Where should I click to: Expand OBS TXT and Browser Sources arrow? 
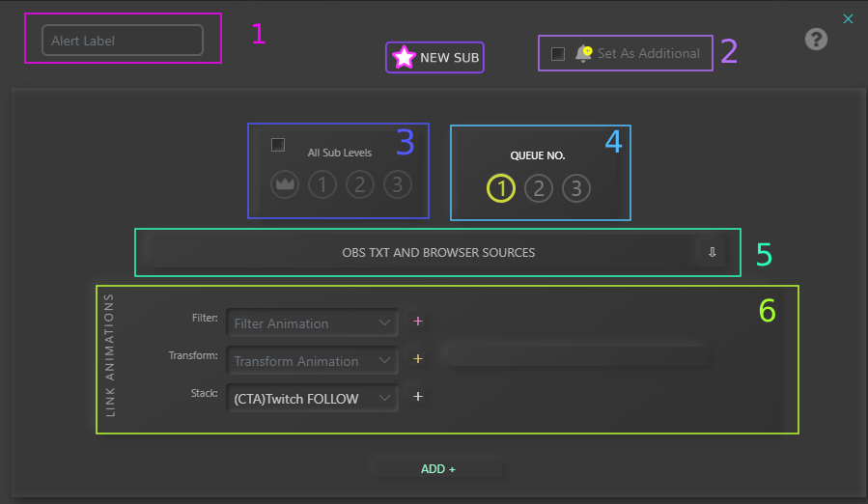click(x=712, y=252)
